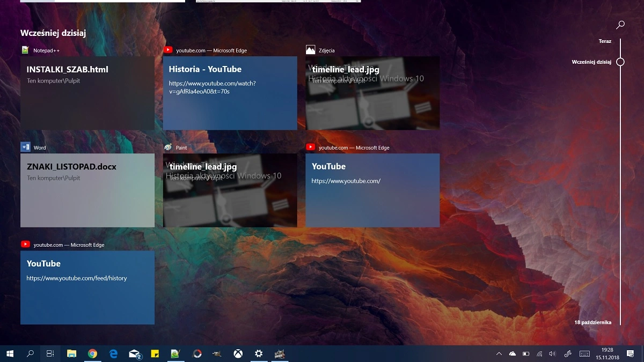
Task: Open the Mail app in taskbar
Action: point(134,353)
